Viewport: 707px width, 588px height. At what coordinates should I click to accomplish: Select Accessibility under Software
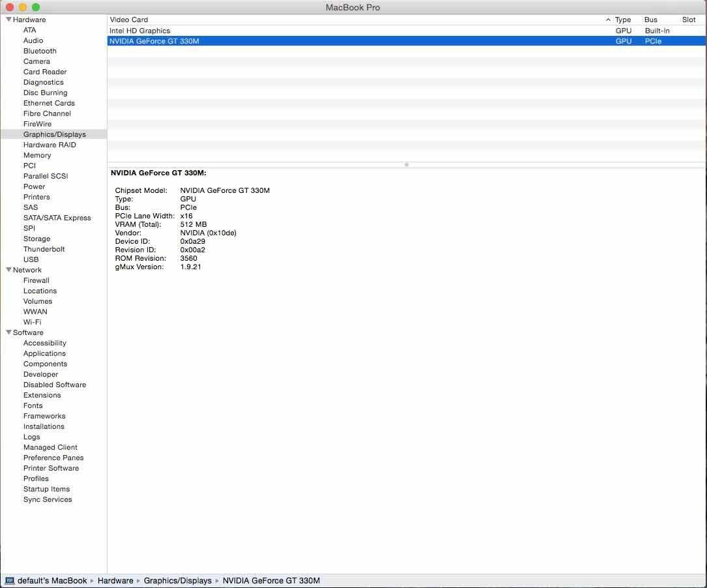(x=45, y=343)
